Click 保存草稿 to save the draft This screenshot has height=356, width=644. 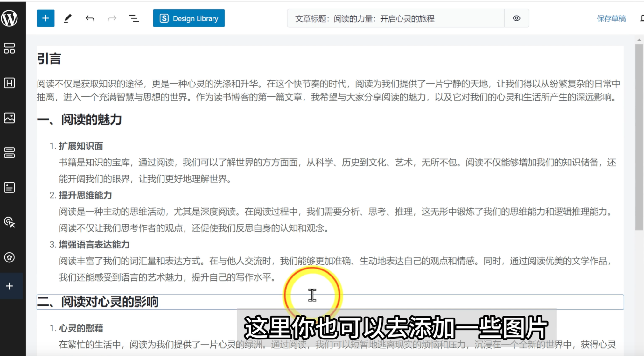pos(611,18)
